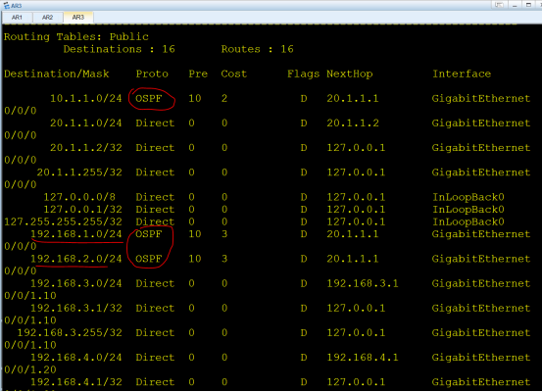Click GigabitEthernet in the 10.1.1.0/24 row
The height and width of the screenshot is (392, 542).
(481, 99)
